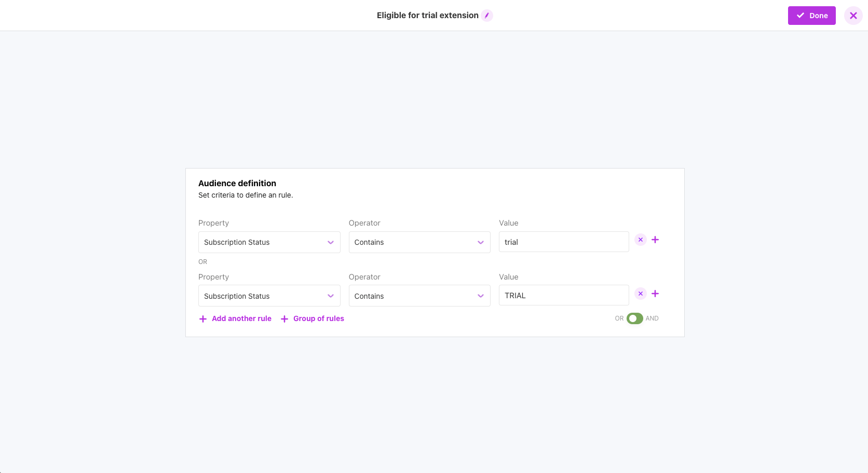Click the Eligible for trial extension title

(428, 15)
